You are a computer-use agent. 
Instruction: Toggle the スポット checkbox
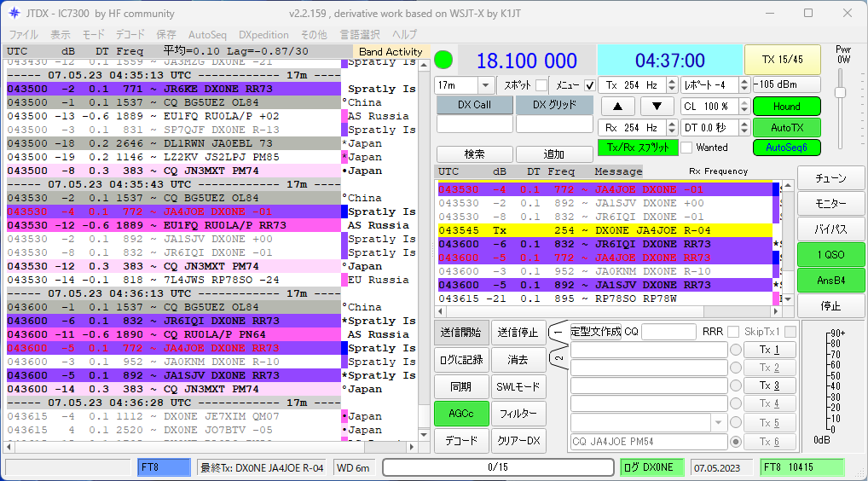coord(541,85)
